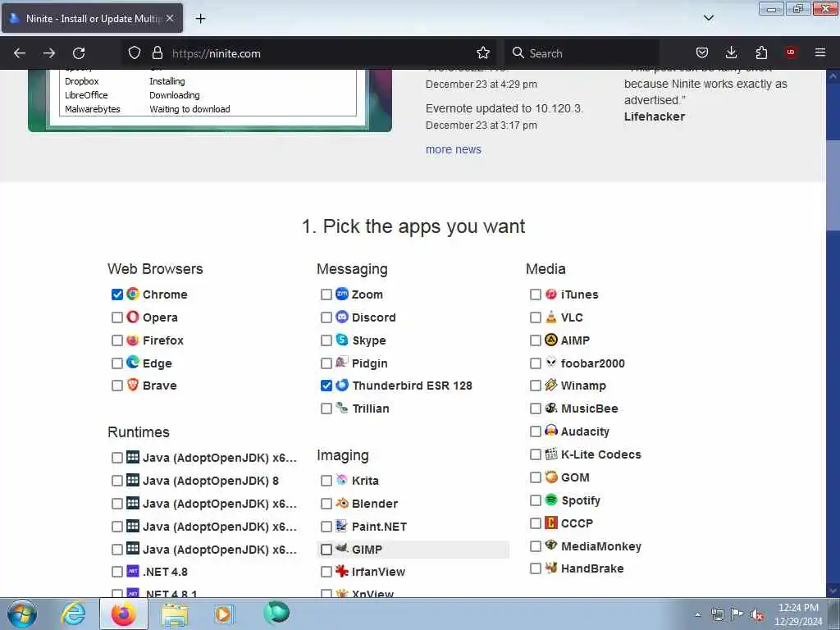Screen dimensions: 840x630
Task: Uncheck the Chrome checkbox
Action: point(116,294)
